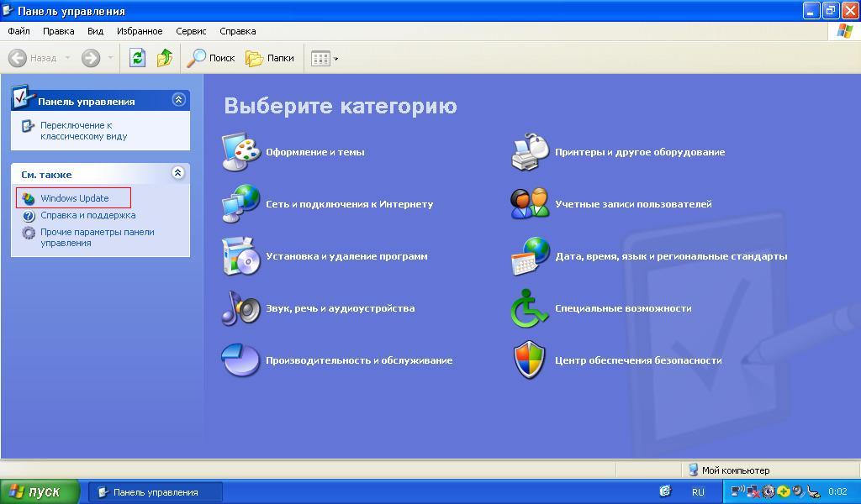Open the network globe and monitors icon
Screen dimensions: 861x504
[241, 203]
